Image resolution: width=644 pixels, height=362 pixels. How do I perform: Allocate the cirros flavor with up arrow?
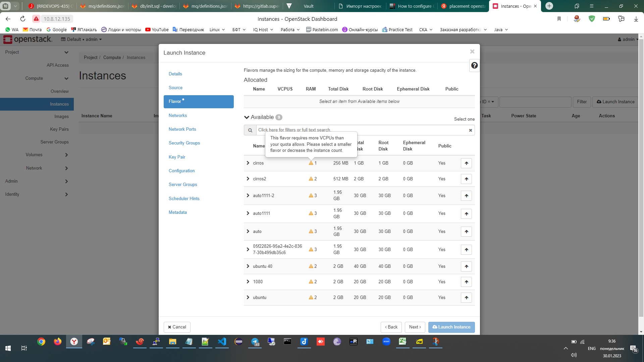click(466, 163)
